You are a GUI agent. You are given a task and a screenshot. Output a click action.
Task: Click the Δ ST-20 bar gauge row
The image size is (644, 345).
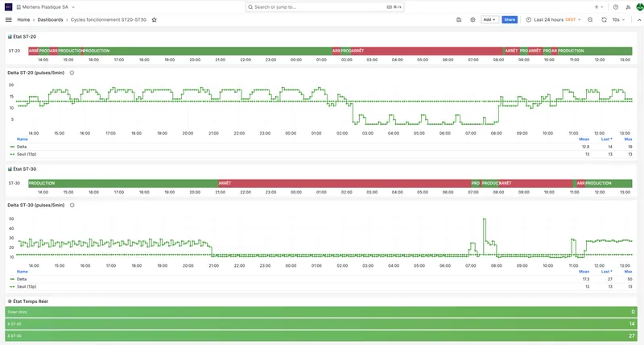(321, 324)
